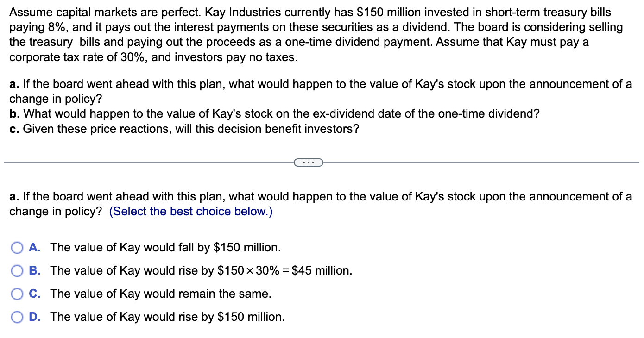The image size is (644, 338).
Task: Pick the "$150 × 30% = $45 million" answer text
Action: [x=285, y=271]
